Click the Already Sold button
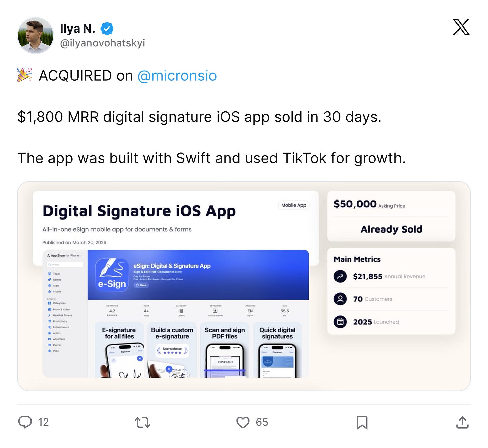Viewport: 488px width, 448px height. (x=391, y=229)
